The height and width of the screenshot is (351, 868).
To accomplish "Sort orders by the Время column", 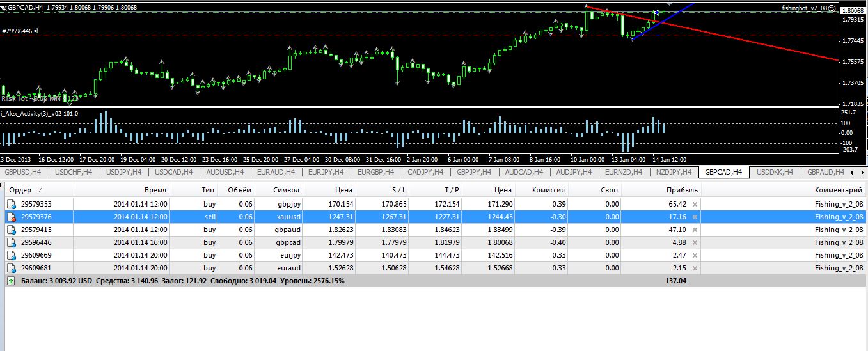I will [x=122, y=190].
